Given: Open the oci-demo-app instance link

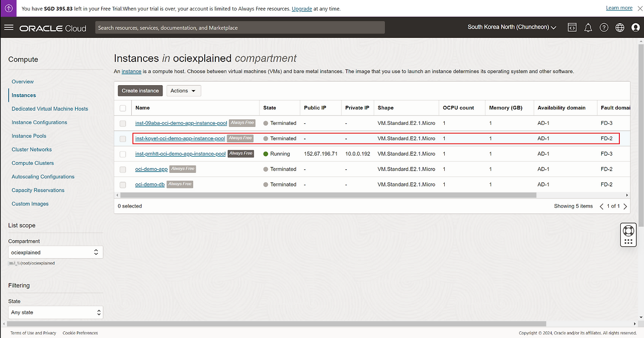Looking at the screenshot, I should click(151, 169).
